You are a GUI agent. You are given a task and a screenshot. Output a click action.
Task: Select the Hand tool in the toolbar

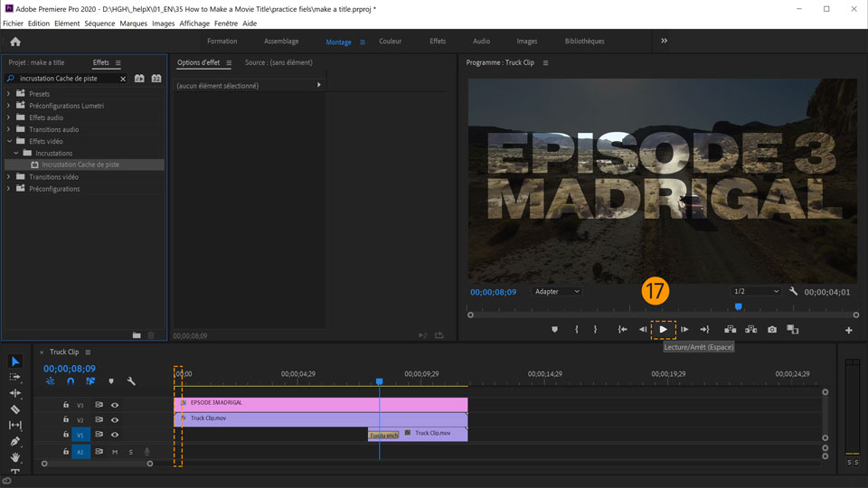15,458
